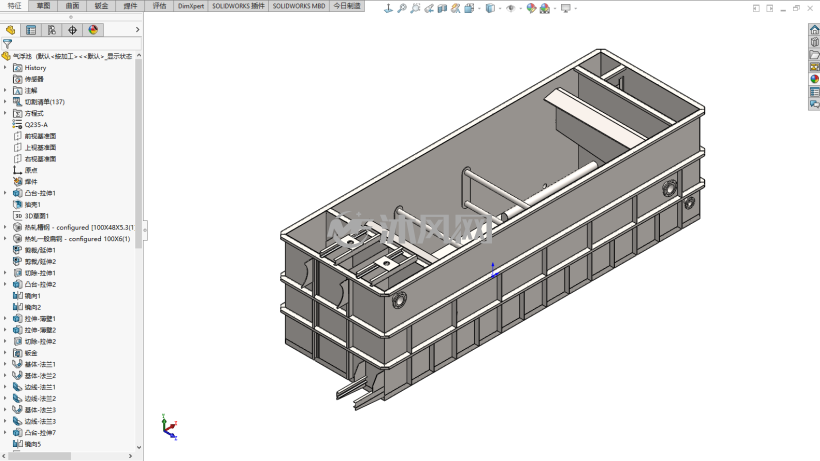The height and width of the screenshot is (461, 820).
Task: Click the feature tree vertical scrollbar down arrow
Action: click(139, 447)
